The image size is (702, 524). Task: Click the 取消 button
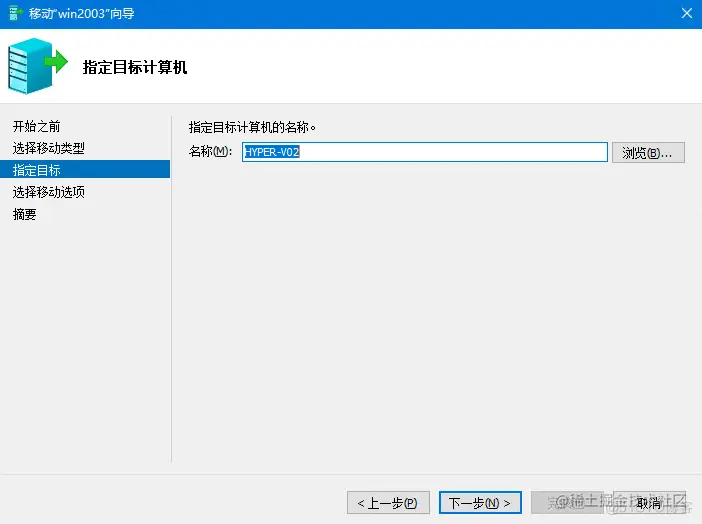click(649, 503)
